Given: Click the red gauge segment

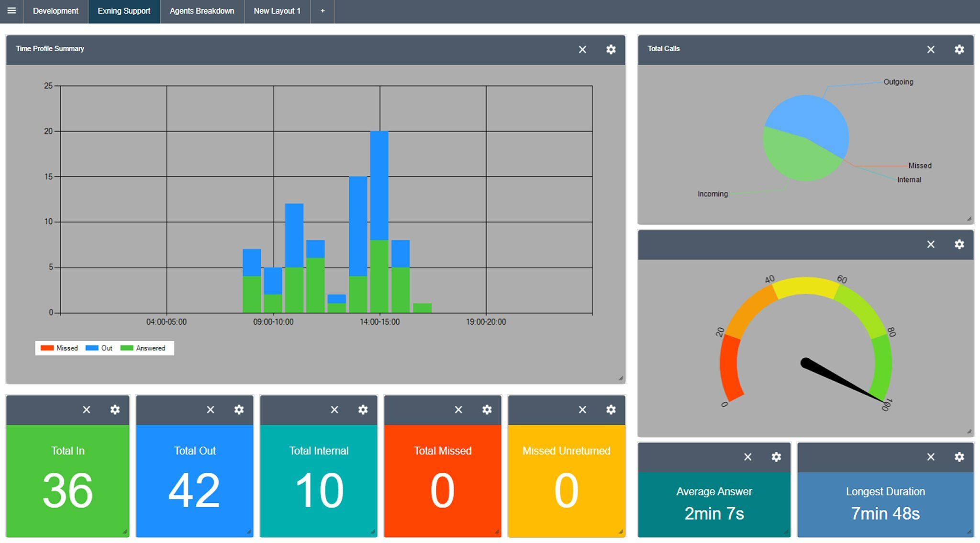Looking at the screenshot, I should (x=730, y=368).
